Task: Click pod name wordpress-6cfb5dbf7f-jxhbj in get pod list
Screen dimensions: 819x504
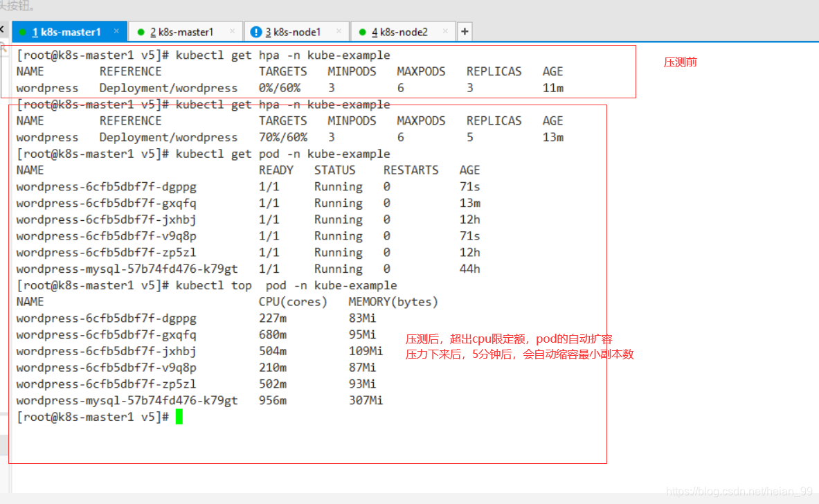Action: [106, 219]
